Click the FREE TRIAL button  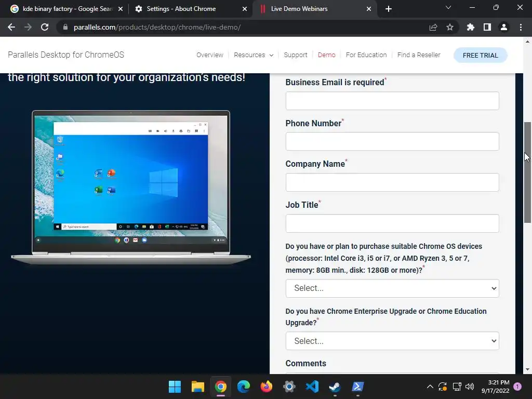tap(481, 55)
